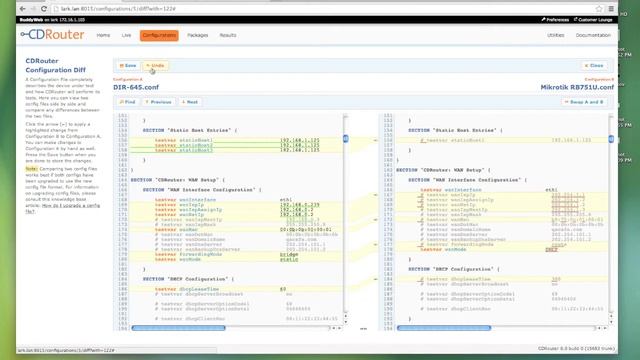Open the Live nav item
Image resolution: width=640 pixels, height=360 pixels.
[127, 35]
